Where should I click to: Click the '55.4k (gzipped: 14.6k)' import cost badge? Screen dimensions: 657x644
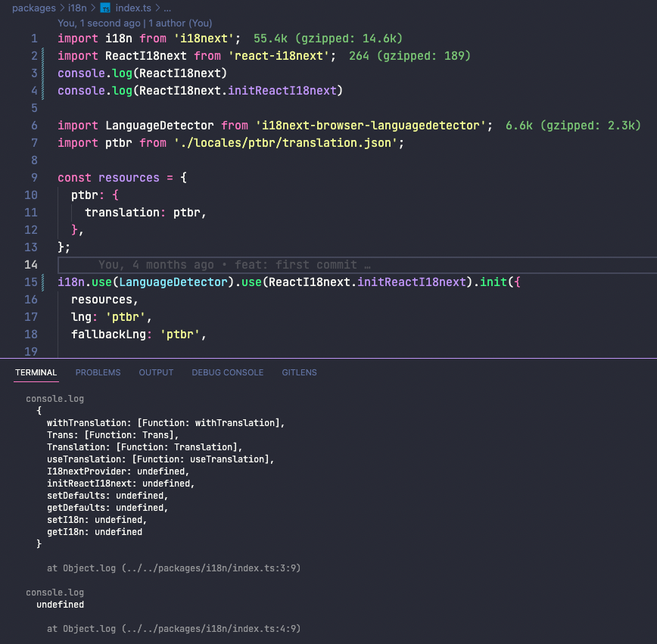click(327, 38)
